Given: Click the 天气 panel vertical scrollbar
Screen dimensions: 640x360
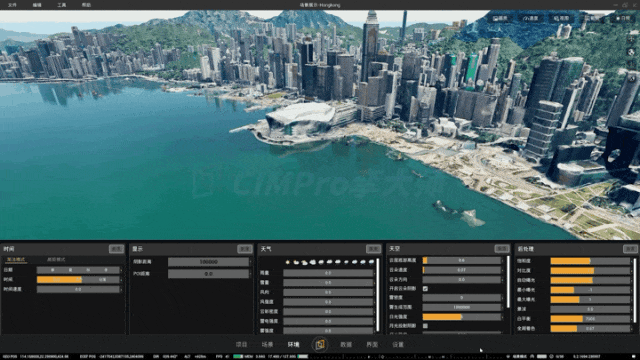Looking at the screenshot, I should (x=378, y=294).
